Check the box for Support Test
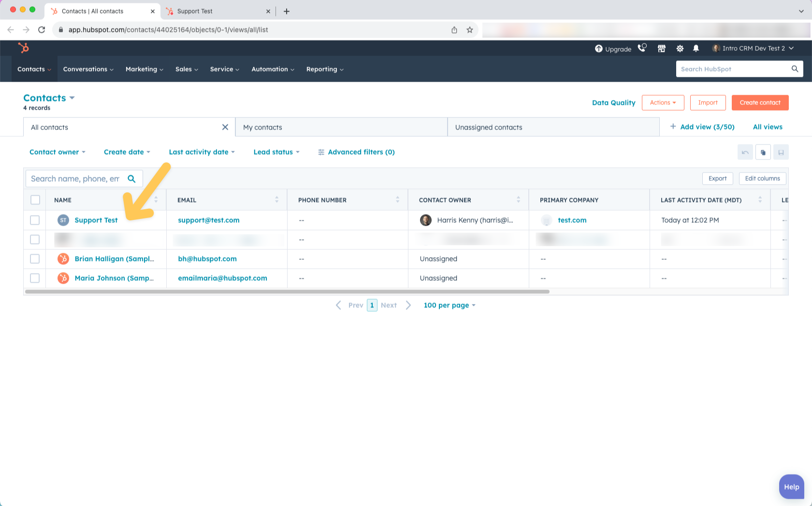This screenshot has height=506, width=812. pyautogui.click(x=35, y=220)
